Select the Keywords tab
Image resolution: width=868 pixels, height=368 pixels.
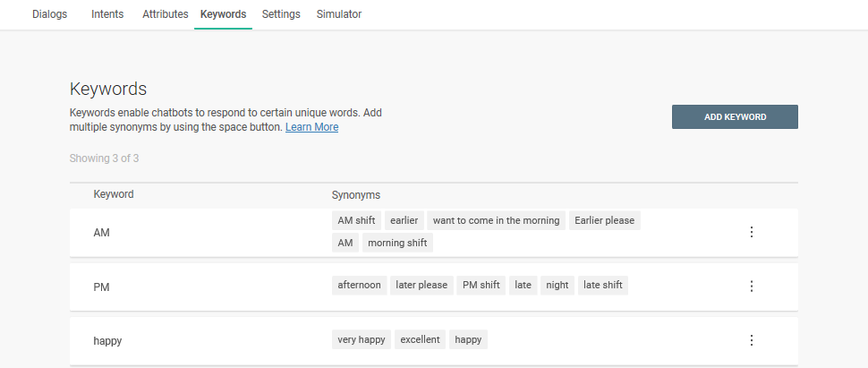[x=223, y=14]
